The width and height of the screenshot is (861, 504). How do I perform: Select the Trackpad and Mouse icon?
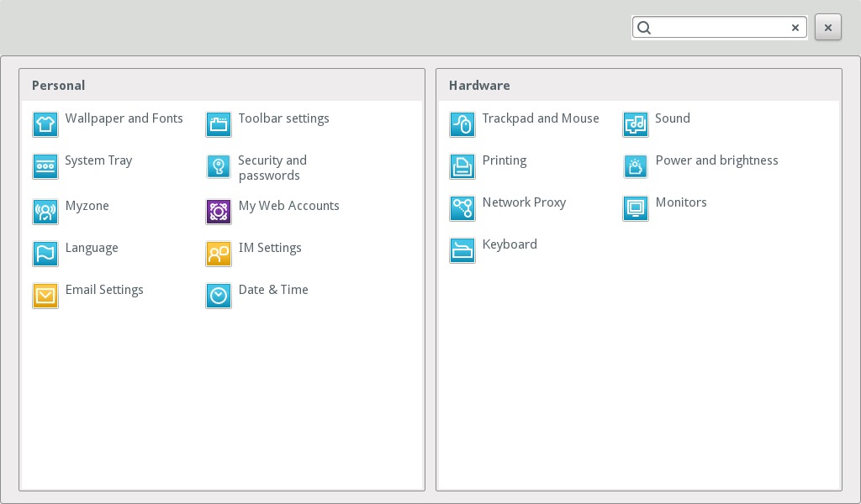click(x=462, y=124)
